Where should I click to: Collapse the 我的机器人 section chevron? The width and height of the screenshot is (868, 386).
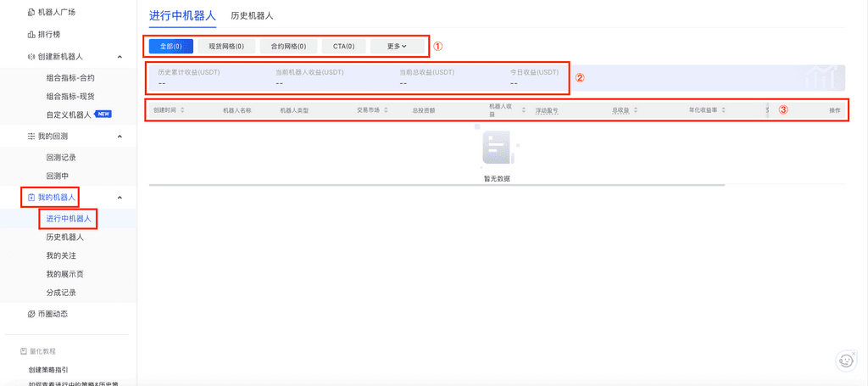[x=120, y=198]
